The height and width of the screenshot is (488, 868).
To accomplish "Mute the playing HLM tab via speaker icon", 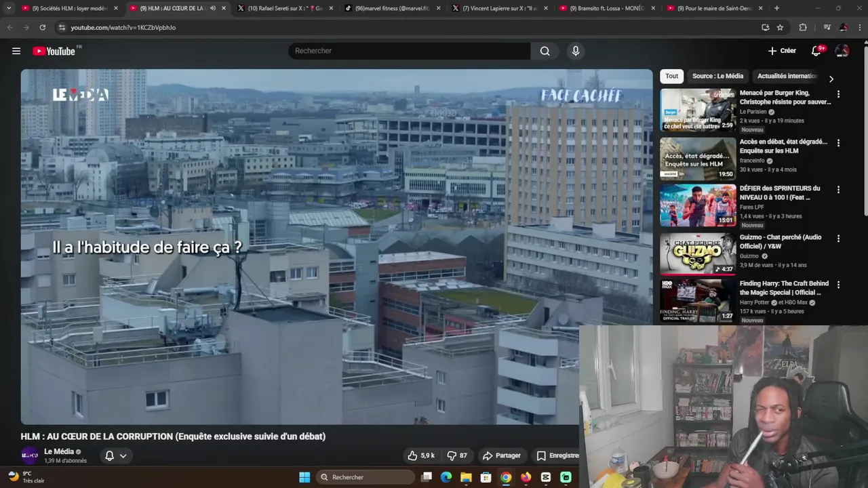I will [213, 8].
